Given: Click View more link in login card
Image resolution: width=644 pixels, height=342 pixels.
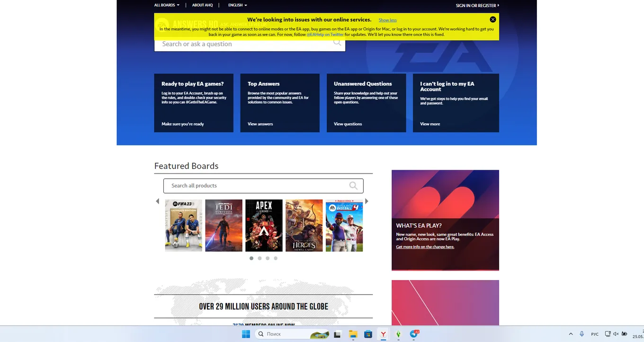Looking at the screenshot, I should click(x=430, y=124).
